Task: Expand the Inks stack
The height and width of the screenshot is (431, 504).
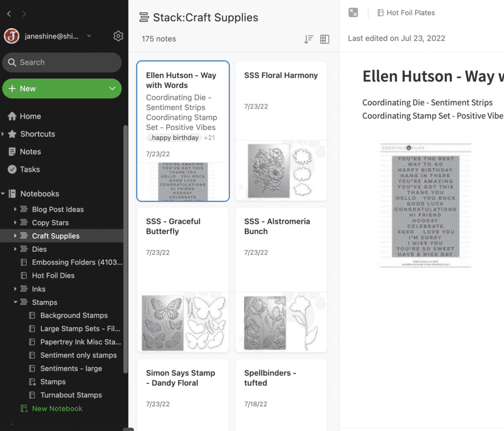Action: 16,289
